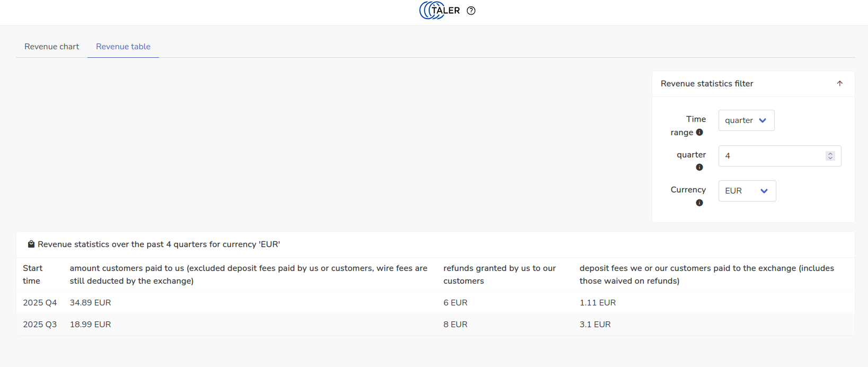Image resolution: width=868 pixels, height=367 pixels.
Task: Click the 2025 Q4 row
Action: 40,303
